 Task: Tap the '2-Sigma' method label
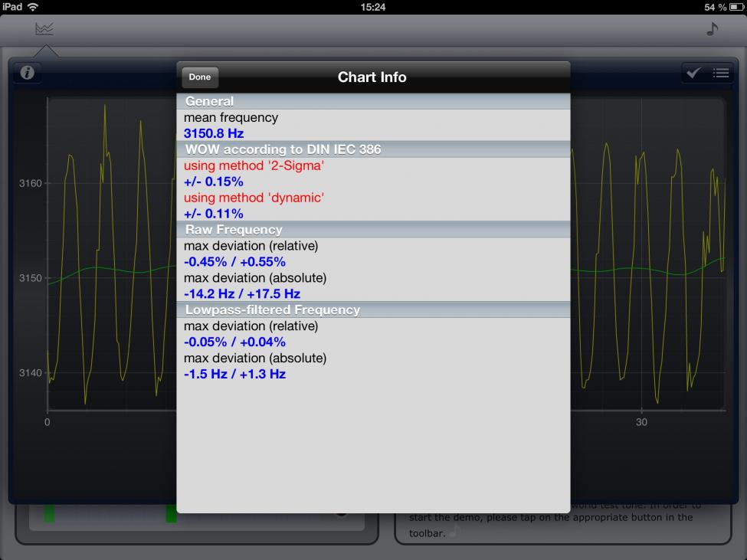click(x=254, y=165)
